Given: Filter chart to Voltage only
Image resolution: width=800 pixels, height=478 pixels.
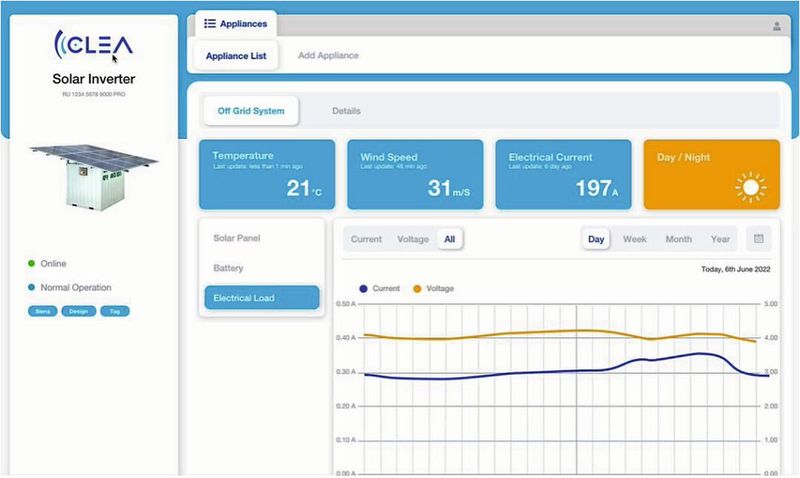Looking at the screenshot, I should [413, 239].
